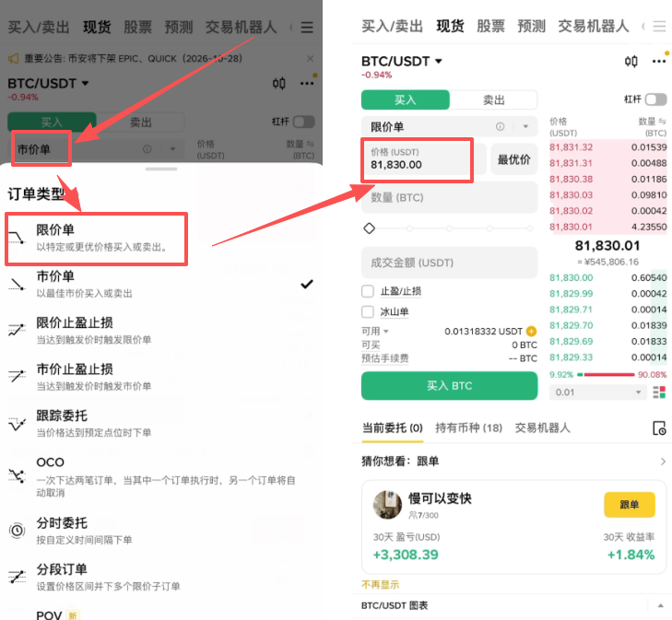Click trader avatar of 慢可以变快
Image resolution: width=672 pixels, height=620 pixels.
387,505
